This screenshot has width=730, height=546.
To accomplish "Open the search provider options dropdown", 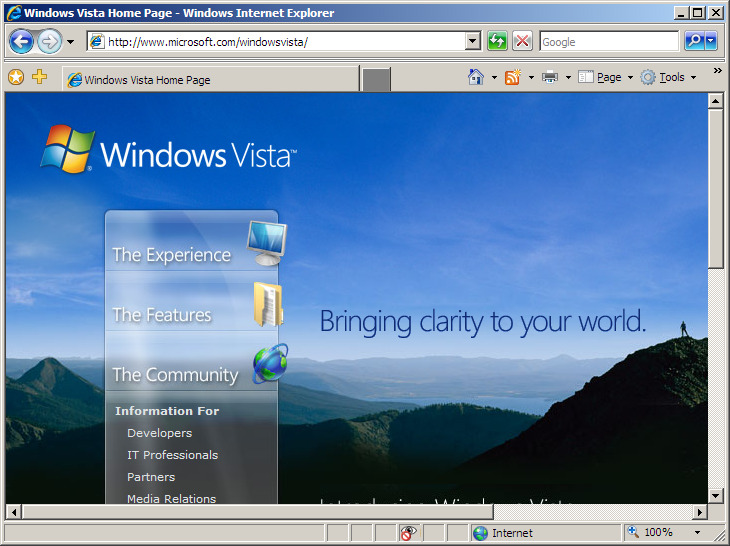I will 711,41.
